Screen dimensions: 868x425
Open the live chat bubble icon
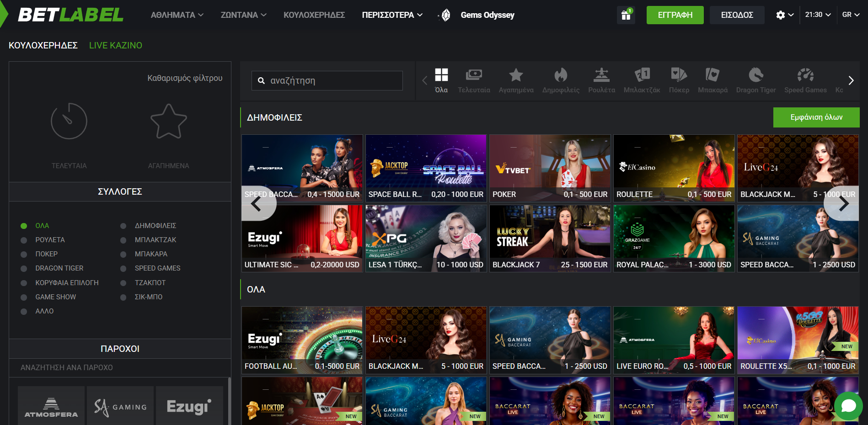[x=848, y=406]
